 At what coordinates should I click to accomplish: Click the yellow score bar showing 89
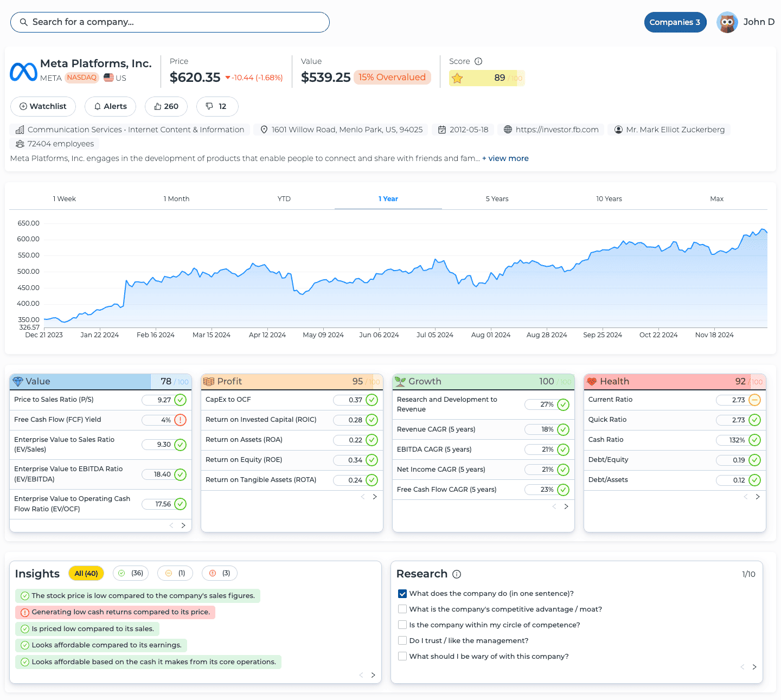[x=487, y=78]
